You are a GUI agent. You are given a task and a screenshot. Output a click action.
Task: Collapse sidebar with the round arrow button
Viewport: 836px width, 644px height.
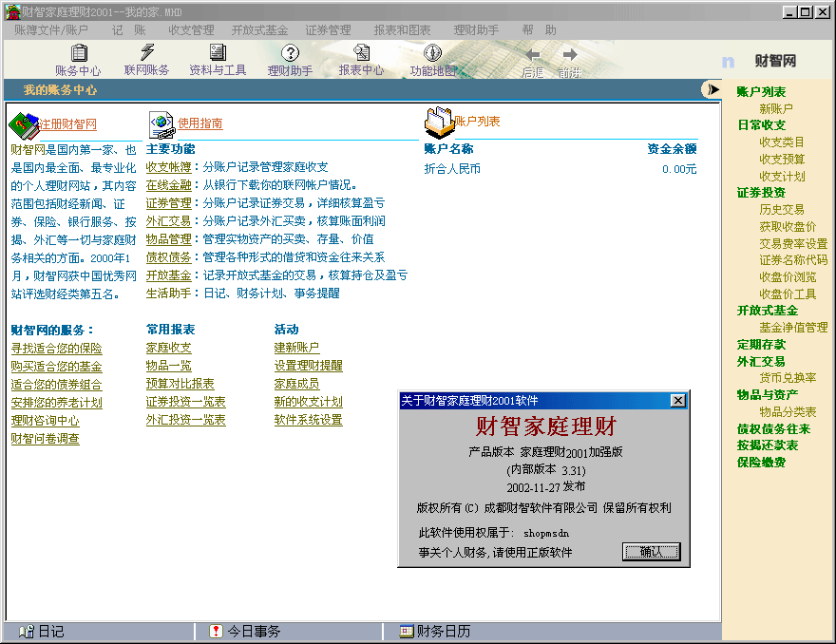point(711,89)
